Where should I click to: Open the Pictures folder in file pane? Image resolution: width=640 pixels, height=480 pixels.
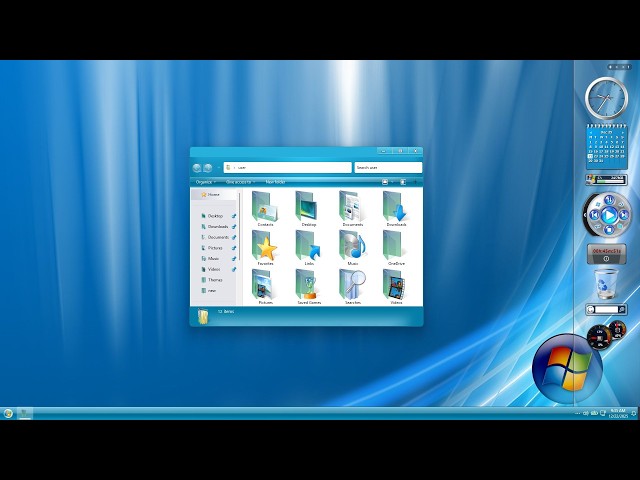(265, 287)
